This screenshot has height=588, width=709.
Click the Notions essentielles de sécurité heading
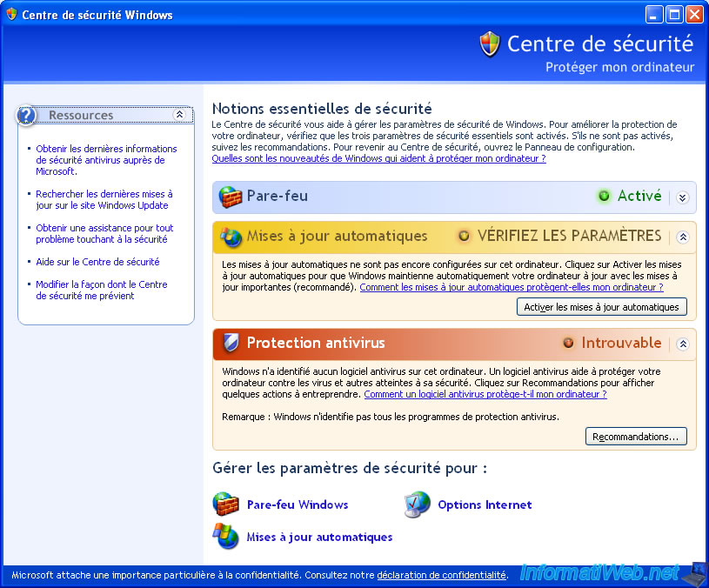[322, 109]
